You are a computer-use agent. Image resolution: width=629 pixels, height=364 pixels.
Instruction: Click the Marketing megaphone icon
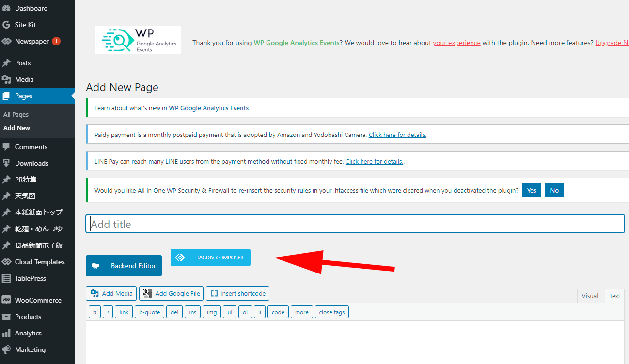tap(6, 349)
